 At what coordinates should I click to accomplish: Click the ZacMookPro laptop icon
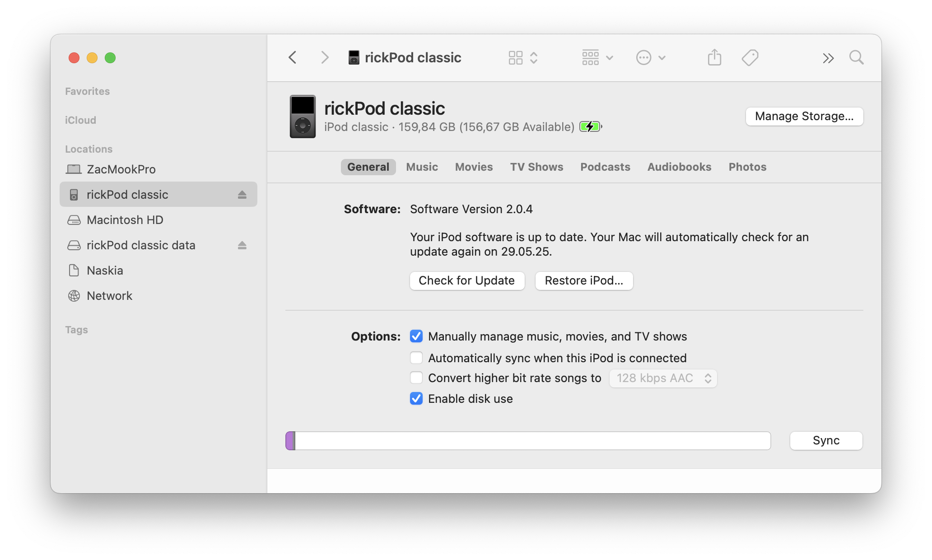pos(74,169)
